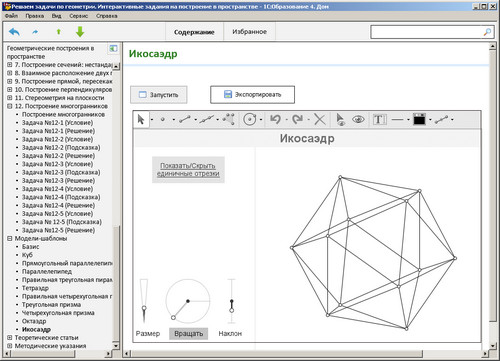Open the black color swatch

pyautogui.click(x=419, y=119)
